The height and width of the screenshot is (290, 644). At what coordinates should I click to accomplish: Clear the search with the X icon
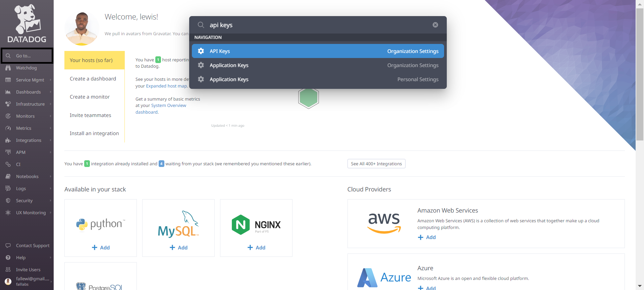pyautogui.click(x=435, y=25)
